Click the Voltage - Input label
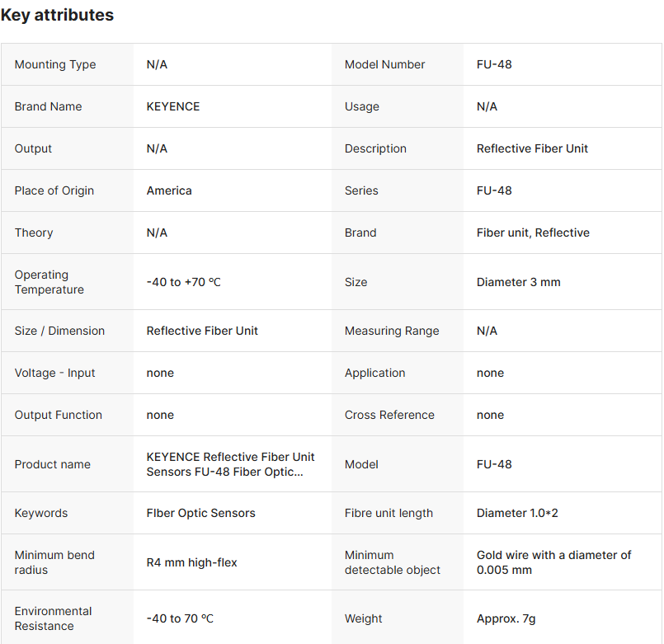Screen dimensions: 664x644 55,373
